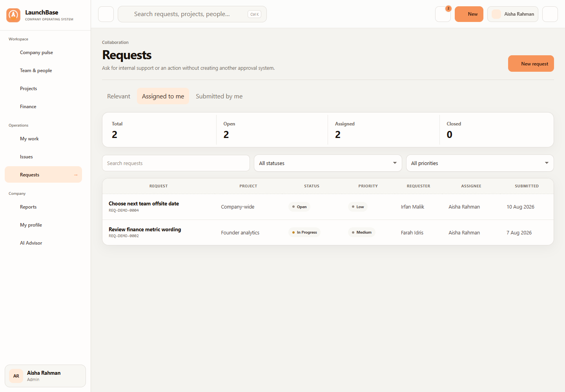Click the Company-wide project cell
Image resolution: width=565 pixels, height=392 pixels.
[x=237, y=207]
